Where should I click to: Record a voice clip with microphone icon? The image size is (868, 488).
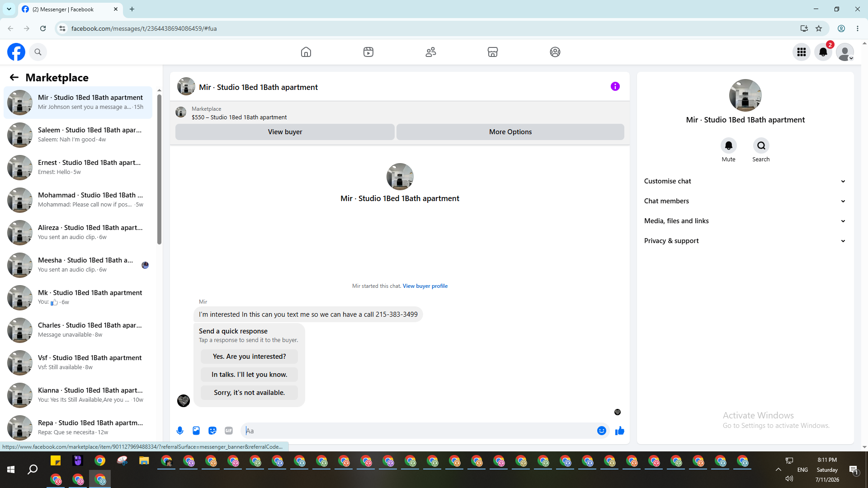tap(180, 431)
